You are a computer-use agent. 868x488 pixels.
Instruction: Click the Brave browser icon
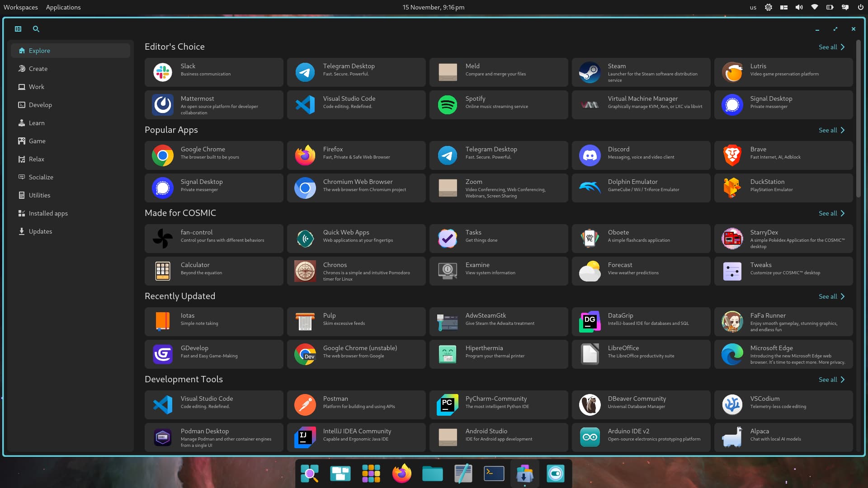tap(732, 155)
